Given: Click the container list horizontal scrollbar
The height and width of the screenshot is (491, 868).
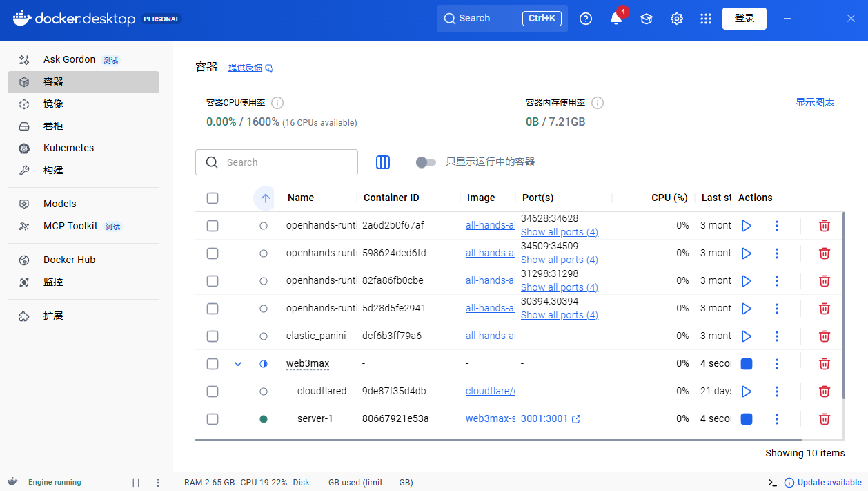Looking at the screenshot, I should [498, 439].
